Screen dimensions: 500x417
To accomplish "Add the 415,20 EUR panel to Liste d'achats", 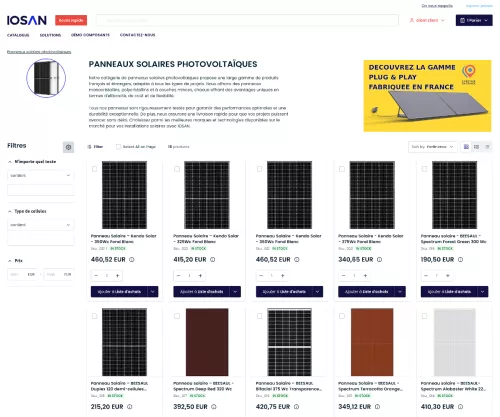I will click(201, 292).
